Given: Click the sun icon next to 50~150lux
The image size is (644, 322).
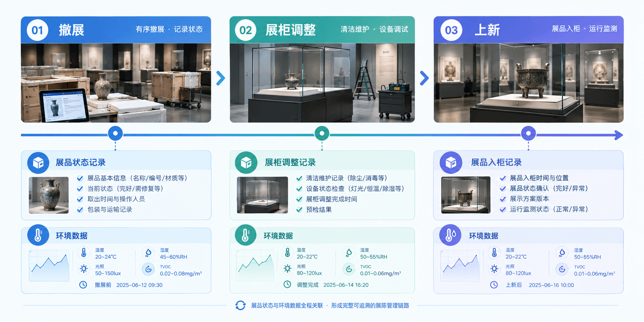Looking at the screenshot, I should (x=84, y=269).
